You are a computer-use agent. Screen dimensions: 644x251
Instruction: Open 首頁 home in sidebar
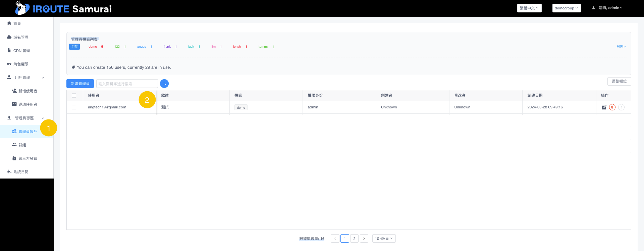pyautogui.click(x=17, y=23)
